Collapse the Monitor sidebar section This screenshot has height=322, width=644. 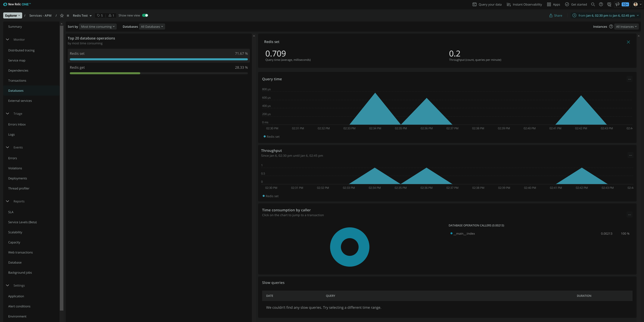point(8,39)
